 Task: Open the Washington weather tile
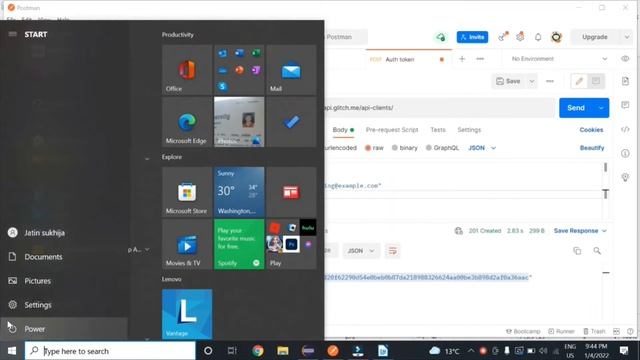pyautogui.click(x=239, y=192)
